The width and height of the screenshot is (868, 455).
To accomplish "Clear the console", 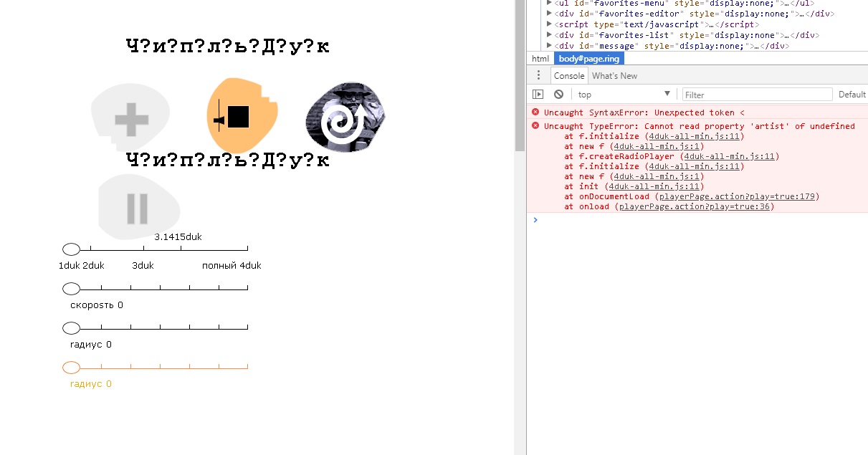I will 558,95.
